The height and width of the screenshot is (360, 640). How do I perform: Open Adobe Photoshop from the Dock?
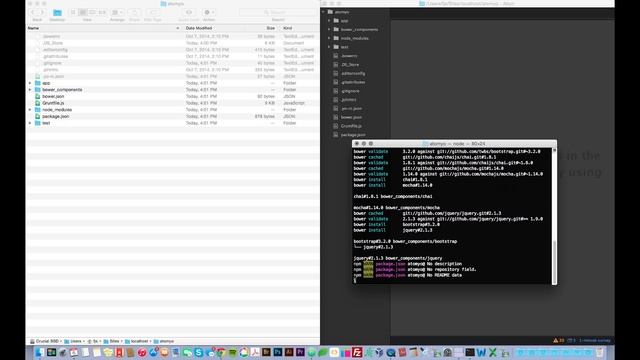click(278, 352)
